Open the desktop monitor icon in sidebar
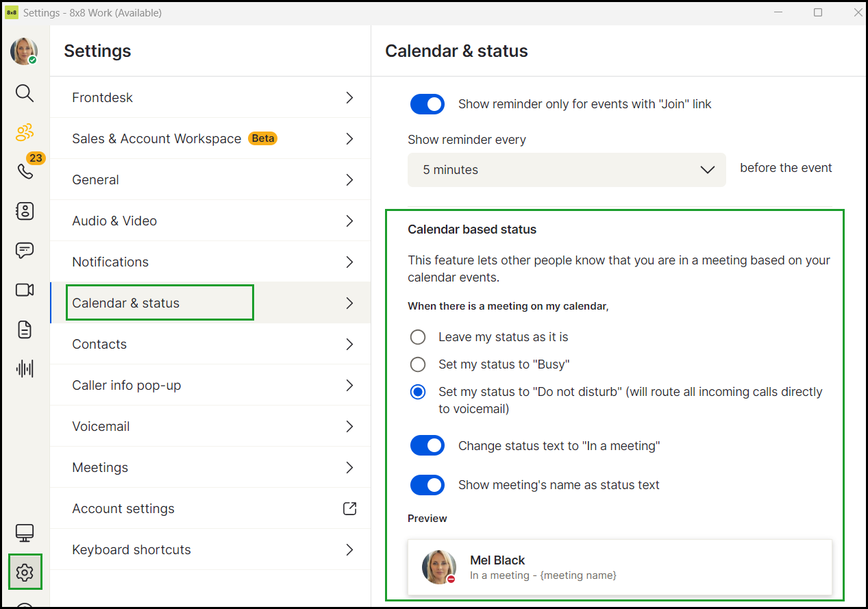This screenshot has height=609, width=868. [x=25, y=532]
